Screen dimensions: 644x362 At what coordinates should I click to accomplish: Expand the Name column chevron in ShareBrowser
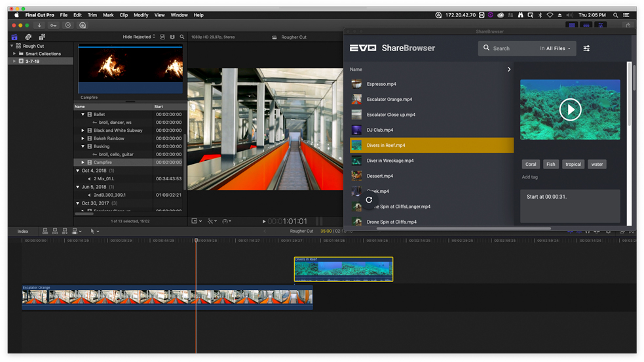[x=509, y=70]
